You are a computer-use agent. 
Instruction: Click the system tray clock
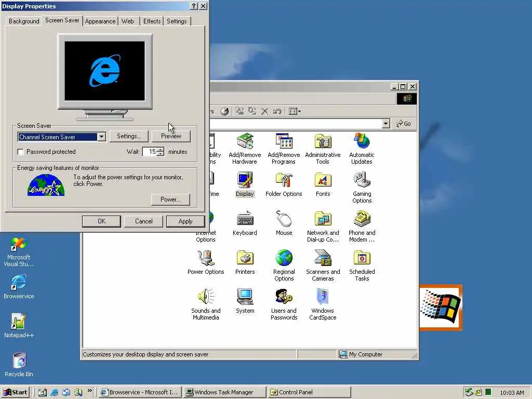tap(512, 393)
